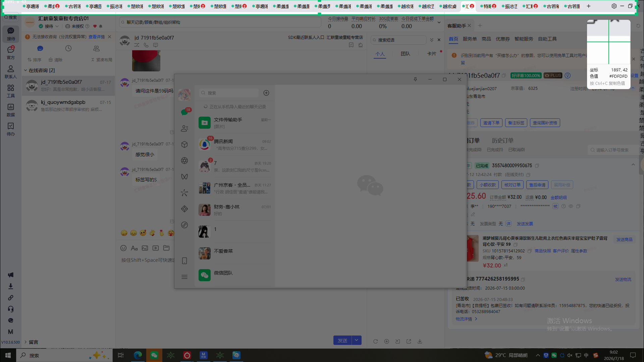
Task: Click the megaphone icon in the left sidebar
Action: (11, 275)
